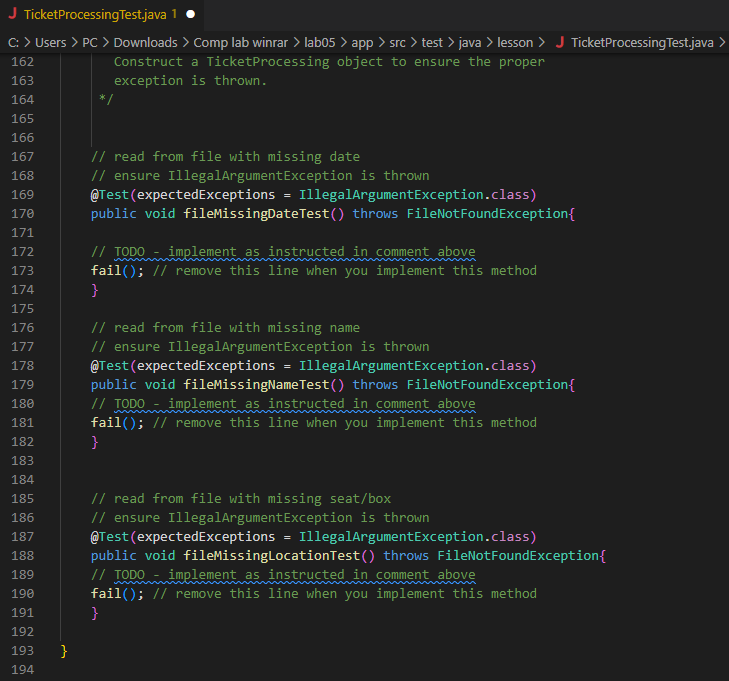This screenshot has height=681, width=729.
Task: Click the TODO comment on line 189
Action: [x=283, y=575]
